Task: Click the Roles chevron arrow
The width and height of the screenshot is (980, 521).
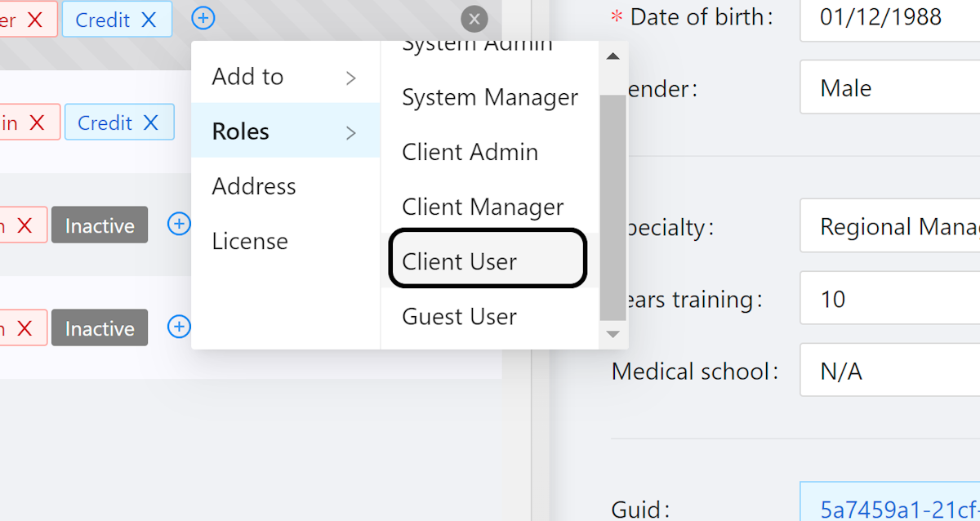Action: 351,132
